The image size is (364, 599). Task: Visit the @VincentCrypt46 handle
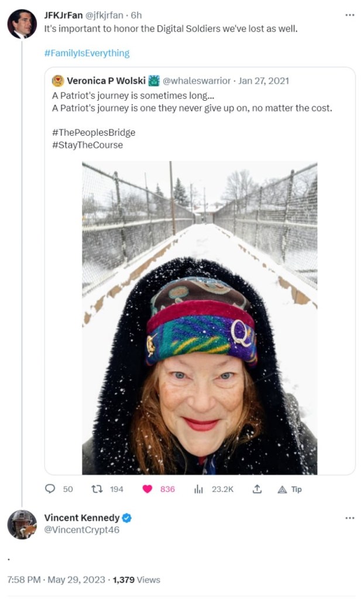click(x=82, y=530)
